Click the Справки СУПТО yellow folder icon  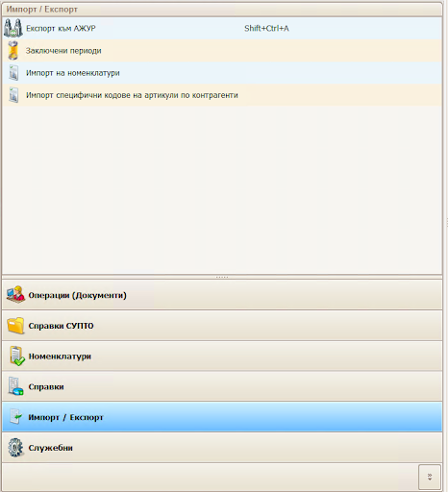coord(15,326)
